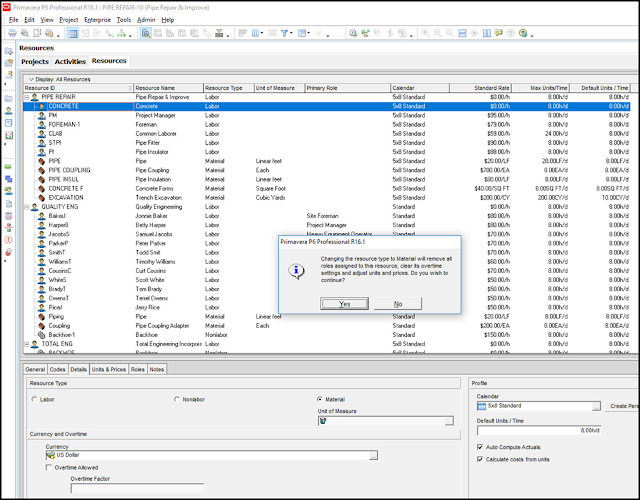Open the Roles details tab
The height and width of the screenshot is (500, 640).
point(138,369)
